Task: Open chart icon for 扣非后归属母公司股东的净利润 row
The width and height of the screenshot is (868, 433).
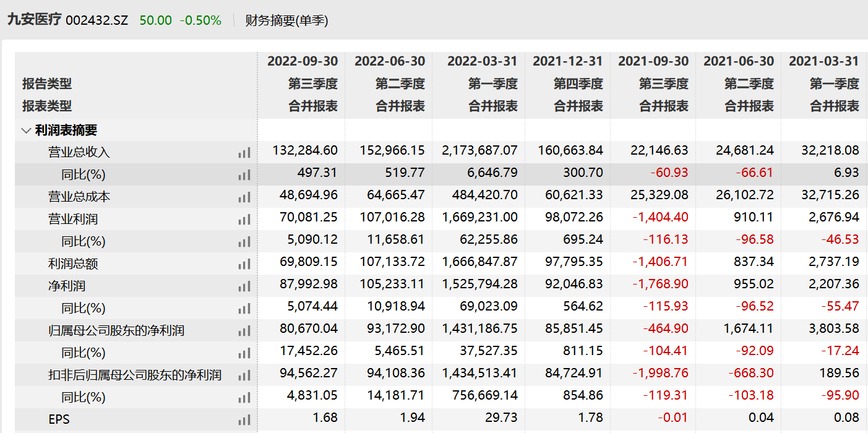Action: [x=244, y=375]
